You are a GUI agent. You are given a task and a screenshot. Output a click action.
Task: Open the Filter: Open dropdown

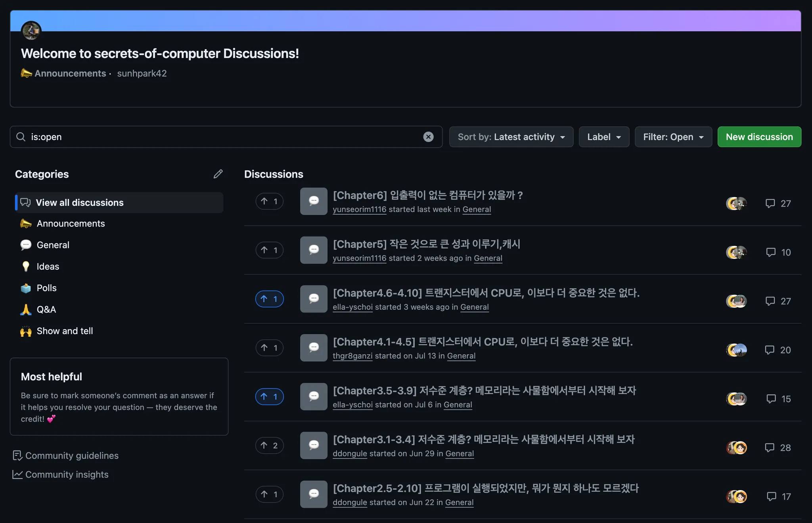point(673,137)
